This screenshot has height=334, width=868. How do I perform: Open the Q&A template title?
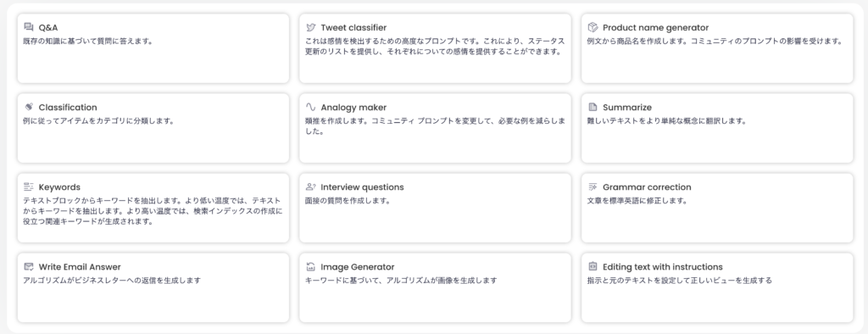pos(48,28)
